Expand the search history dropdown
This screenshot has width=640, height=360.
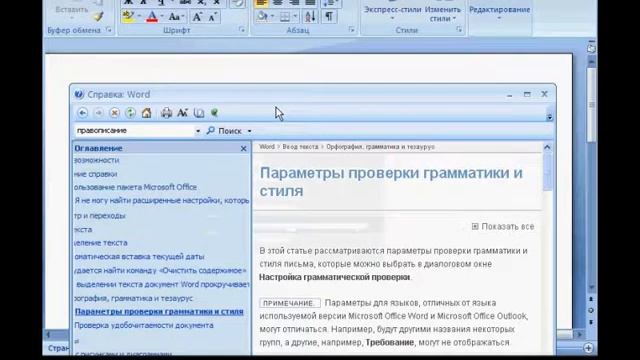click(x=198, y=131)
